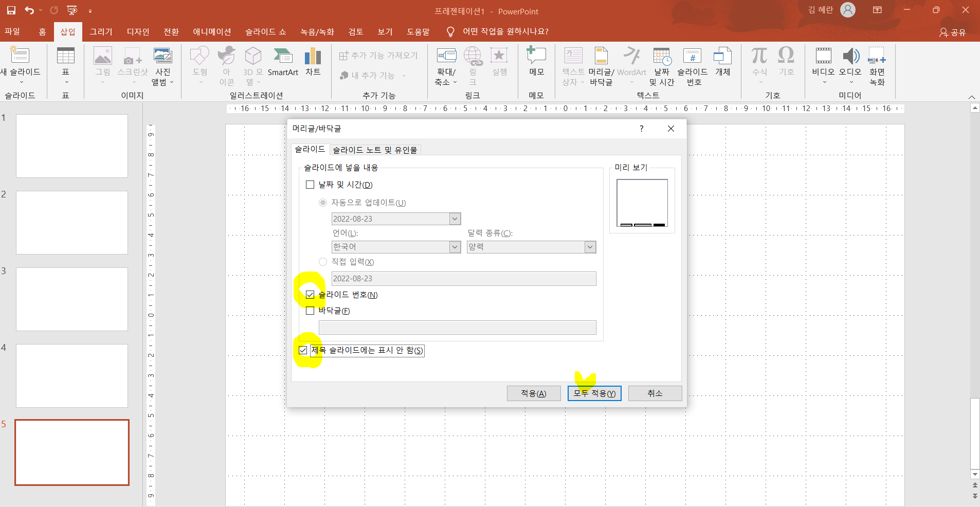Image resolution: width=980 pixels, height=507 pixels.
Task: Click the fixed date 2022-08-23 field
Action: (464, 279)
